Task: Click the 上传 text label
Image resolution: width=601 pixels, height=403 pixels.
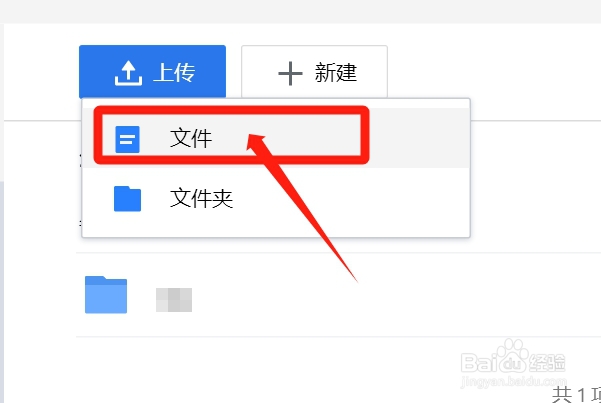Action: (x=174, y=72)
